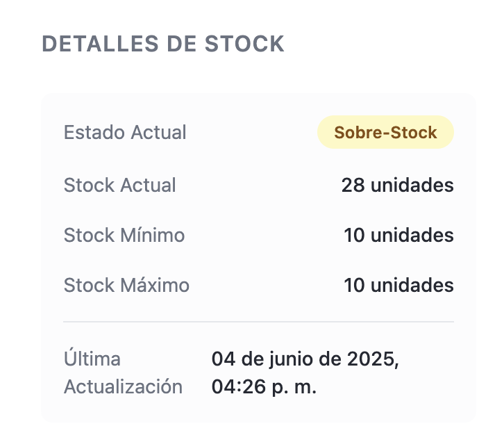Viewport: 504px width, 442px height.
Task: Click the number 28 in Stock Actual
Action: [353, 186]
